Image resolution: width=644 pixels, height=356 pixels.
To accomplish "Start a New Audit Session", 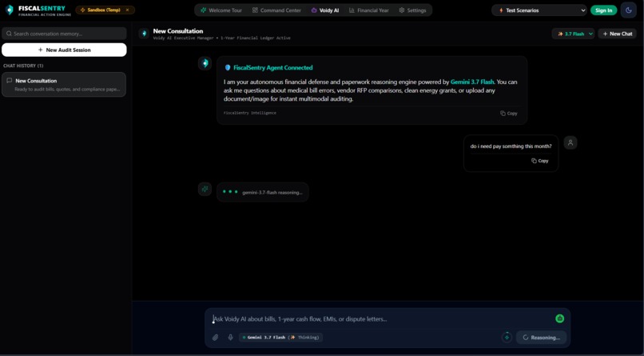I will [x=64, y=50].
